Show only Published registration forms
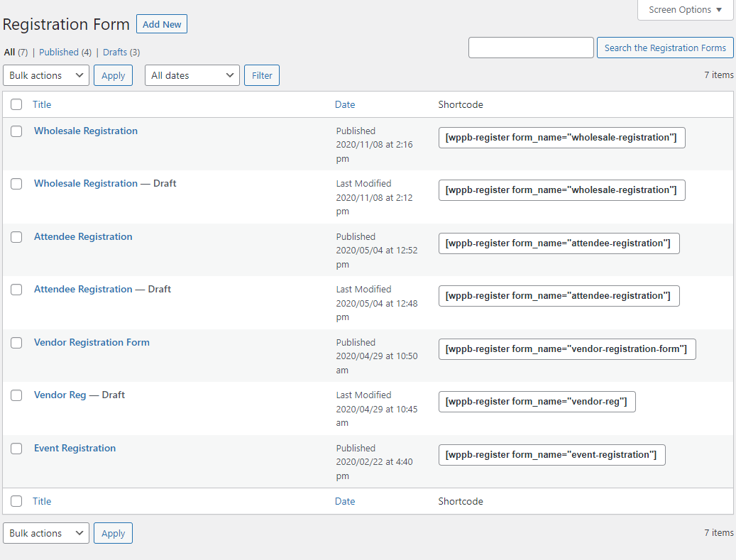The image size is (736, 560). point(59,52)
